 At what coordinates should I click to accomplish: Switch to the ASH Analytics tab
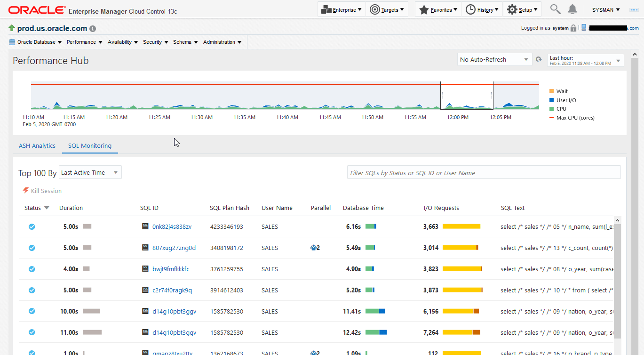pos(37,146)
